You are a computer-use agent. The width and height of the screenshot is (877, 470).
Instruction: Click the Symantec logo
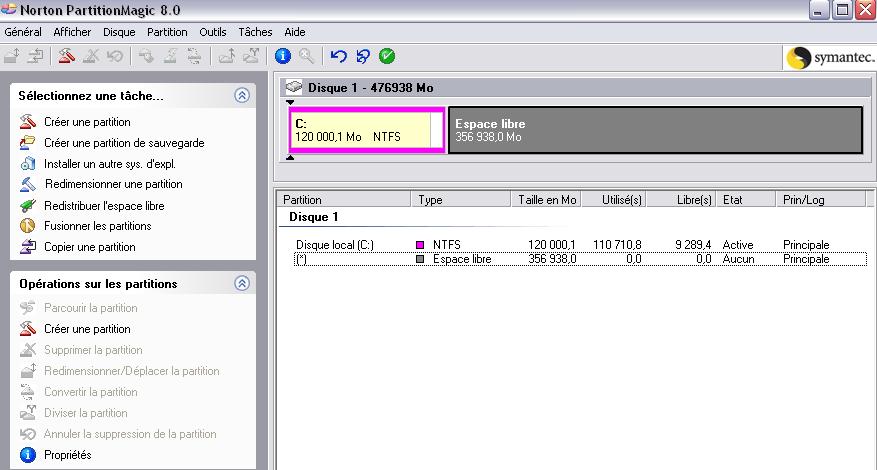[x=830, y=58]
